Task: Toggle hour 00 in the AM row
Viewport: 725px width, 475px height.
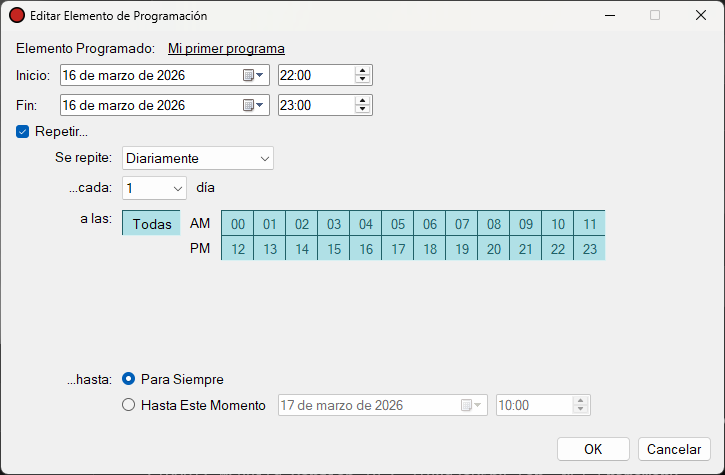Action: pyautogui.click(x=238, y=224)
